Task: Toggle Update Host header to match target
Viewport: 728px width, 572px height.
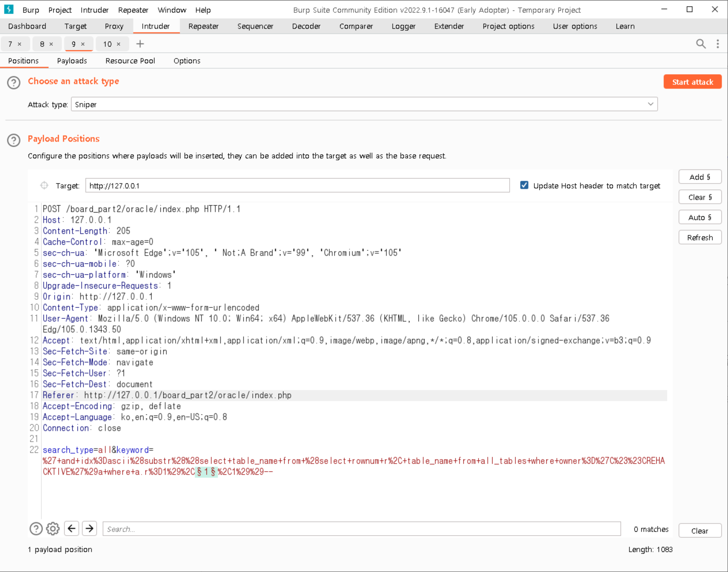Action: [x=524, y=185]
